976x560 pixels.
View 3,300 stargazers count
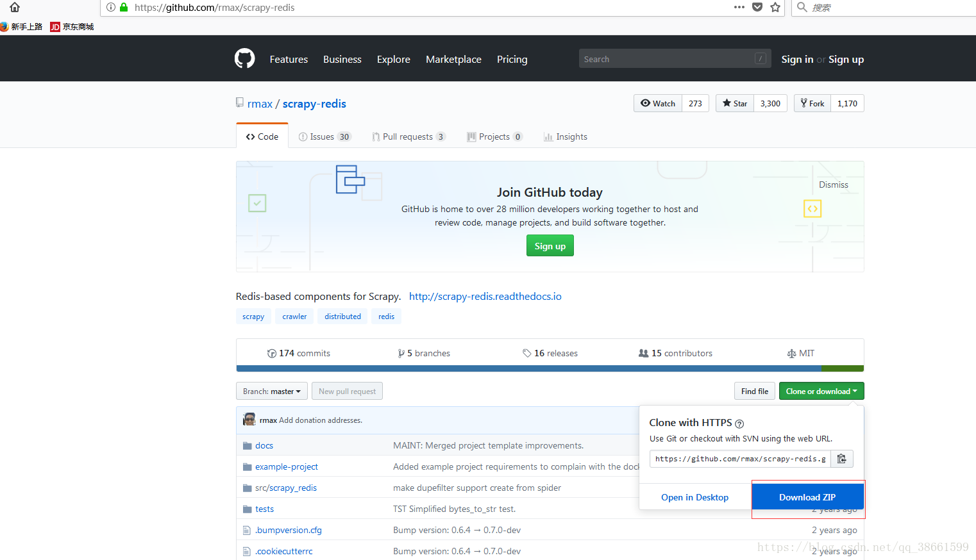click(771, 103)
